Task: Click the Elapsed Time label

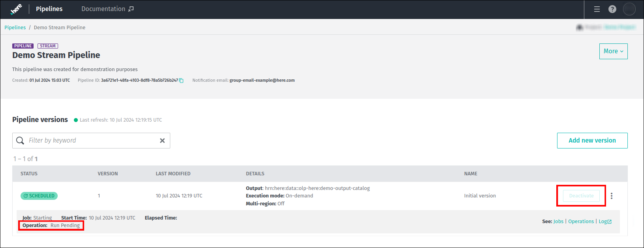Action: click(x=161, y=218)
